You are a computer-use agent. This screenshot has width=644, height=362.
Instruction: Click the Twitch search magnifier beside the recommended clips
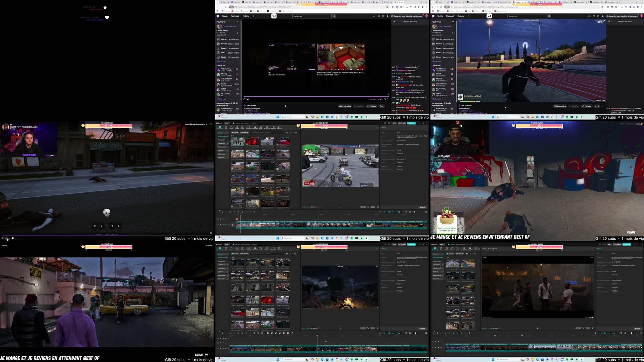click(334, 16)
